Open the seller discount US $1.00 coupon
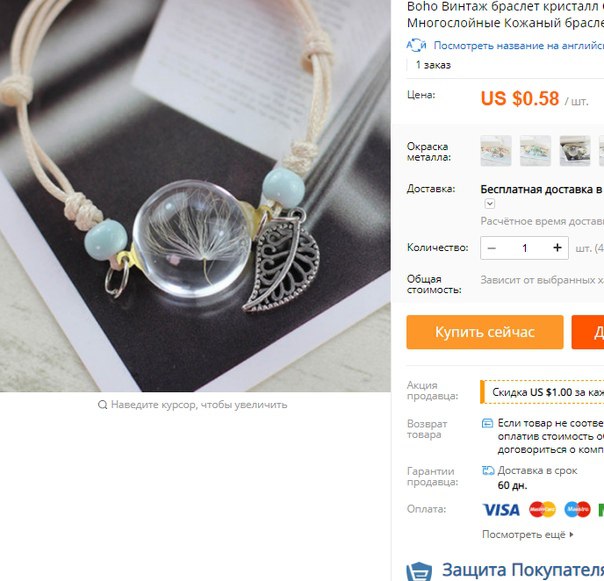The image size is (604, 581). (x=542, y=392)
